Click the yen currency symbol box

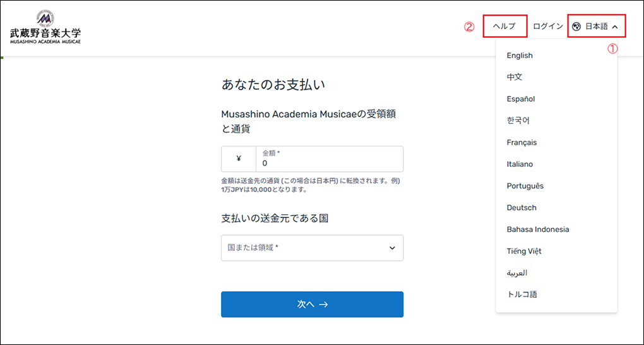pyautogui.click(x=238, y=159)
